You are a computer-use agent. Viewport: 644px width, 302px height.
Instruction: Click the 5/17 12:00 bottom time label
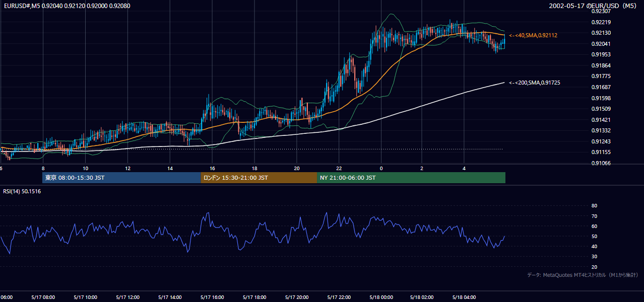[x=127, y=297]
